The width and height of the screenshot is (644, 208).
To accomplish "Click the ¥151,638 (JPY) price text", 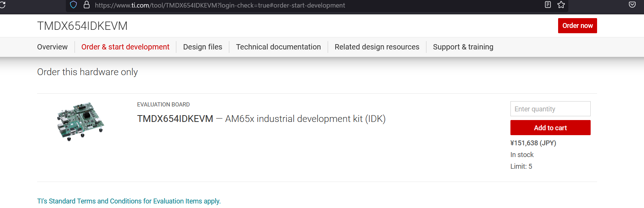I will (x=533, y=143).
